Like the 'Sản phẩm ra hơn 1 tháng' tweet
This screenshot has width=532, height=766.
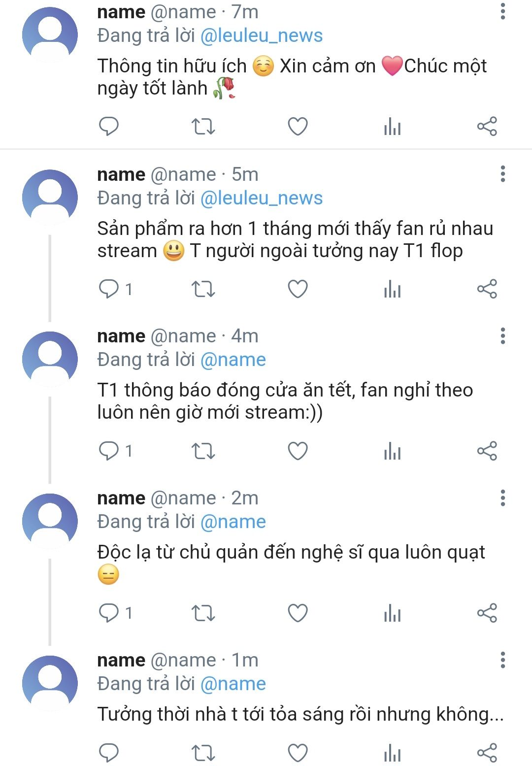point(298,289)
